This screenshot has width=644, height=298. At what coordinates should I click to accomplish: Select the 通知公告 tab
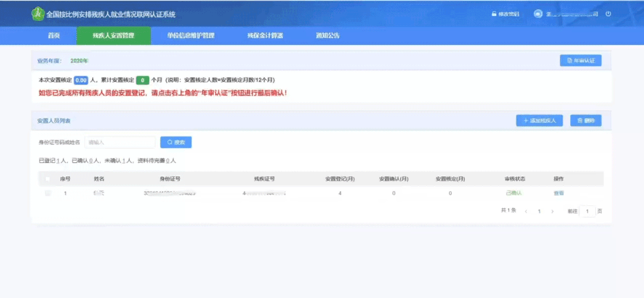[x=328, y=36]
